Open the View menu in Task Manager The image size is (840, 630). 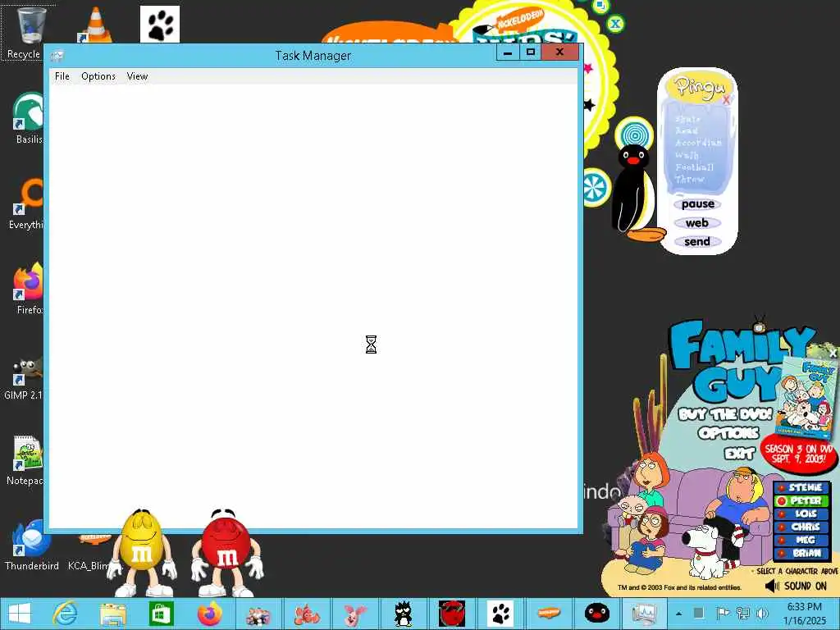coord(137,76)
